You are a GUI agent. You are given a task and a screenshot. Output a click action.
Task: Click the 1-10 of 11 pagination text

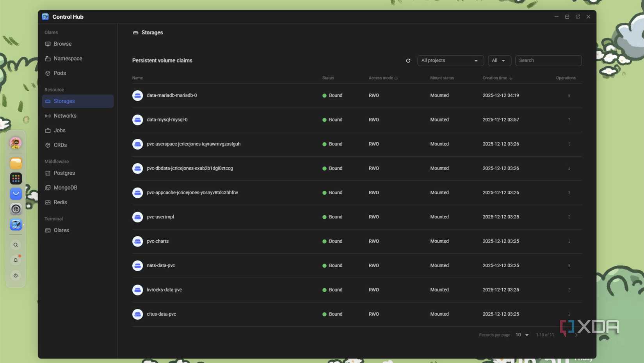click(545, 335)
